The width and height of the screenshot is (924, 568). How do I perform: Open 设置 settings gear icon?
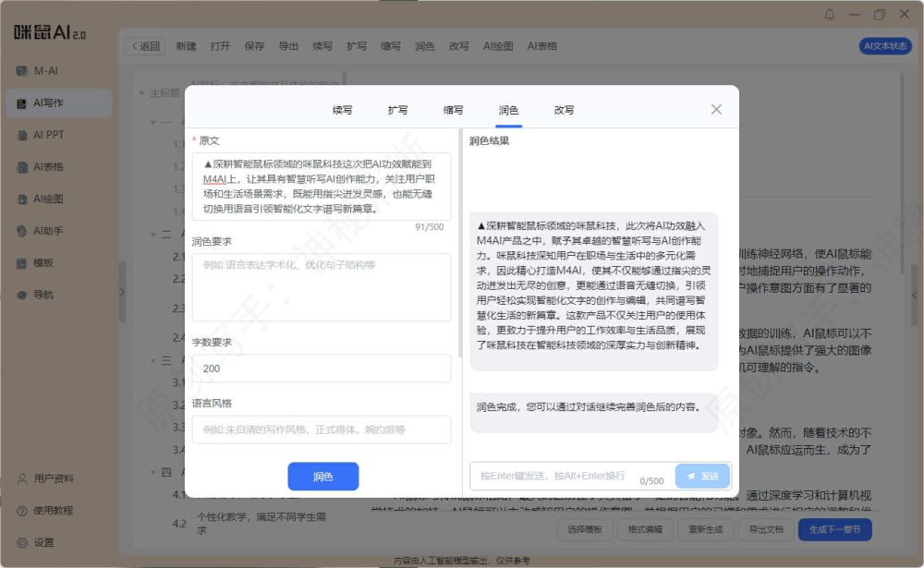pos(22,543)
